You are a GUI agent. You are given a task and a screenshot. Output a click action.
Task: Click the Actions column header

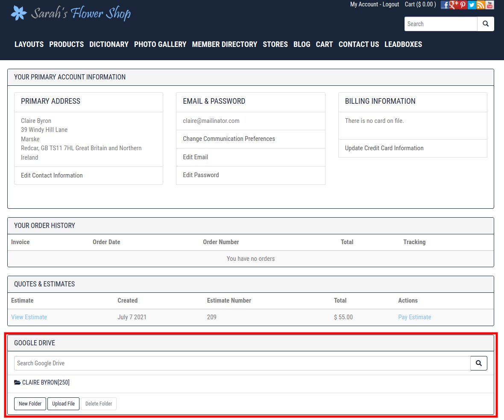408,300
